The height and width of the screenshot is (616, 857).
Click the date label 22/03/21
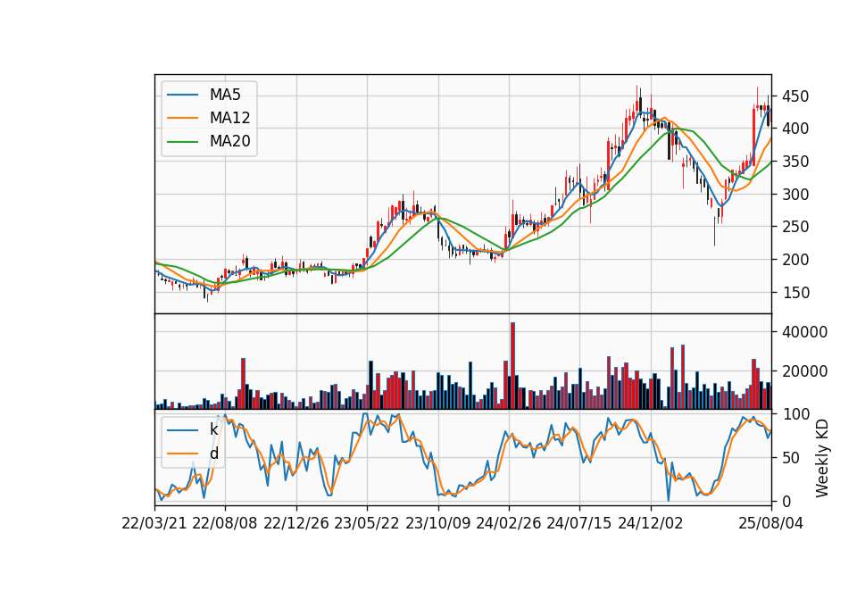point(154,524)
